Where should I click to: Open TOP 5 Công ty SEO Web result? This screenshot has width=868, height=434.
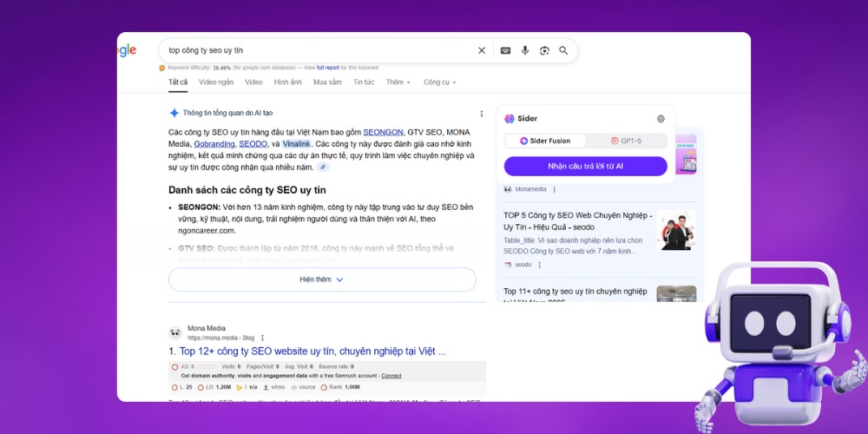coord(578,220)
